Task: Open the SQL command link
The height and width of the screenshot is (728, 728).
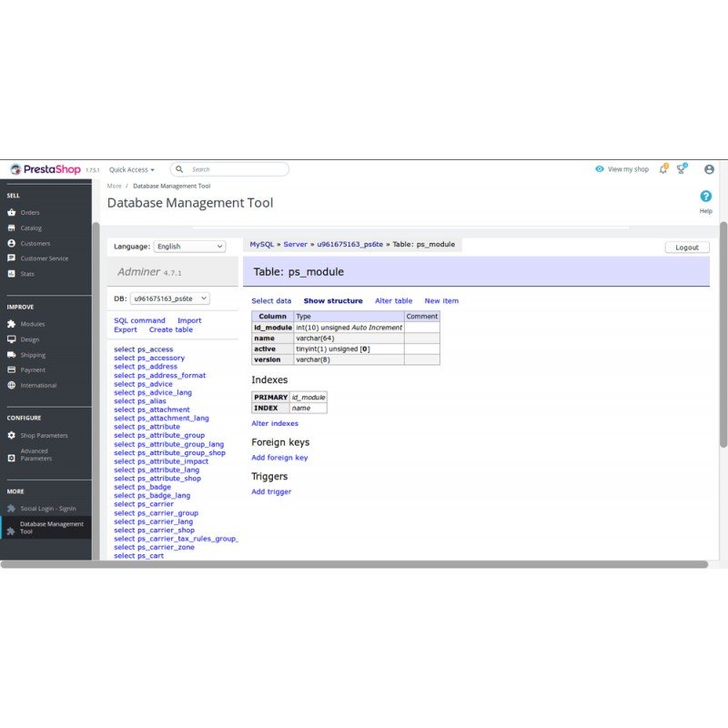Action: pos(140,320)
